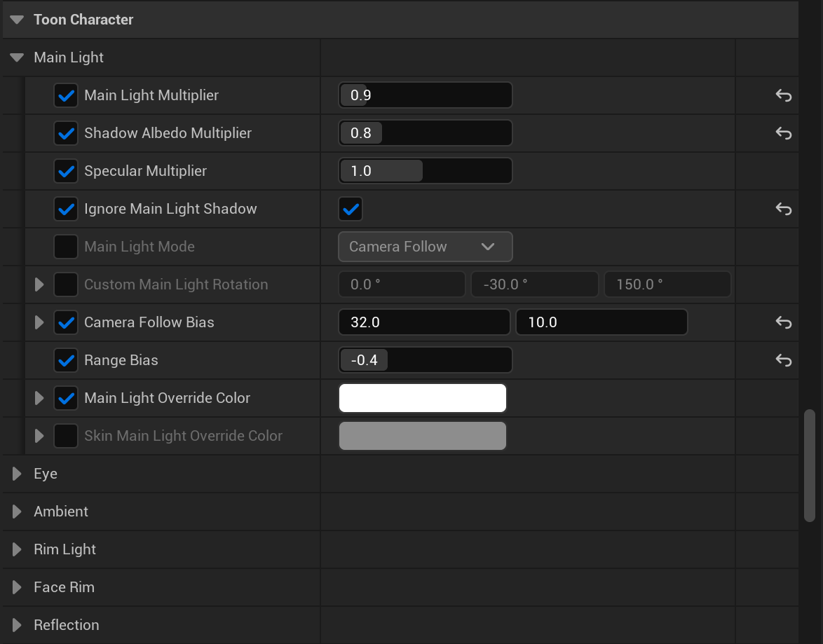Viewport: 823px width, 644px height.
Task: Click the Custom Main Light Rotation 0.0° field
Action: pos(402,285)
